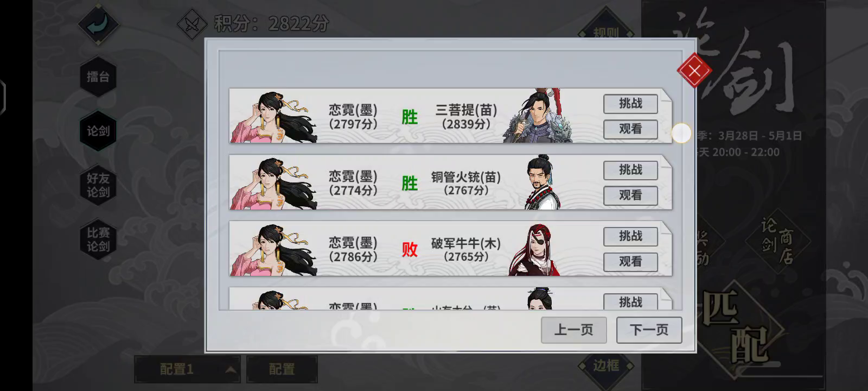Click the 配置 button at bottom

coord(282,369)
